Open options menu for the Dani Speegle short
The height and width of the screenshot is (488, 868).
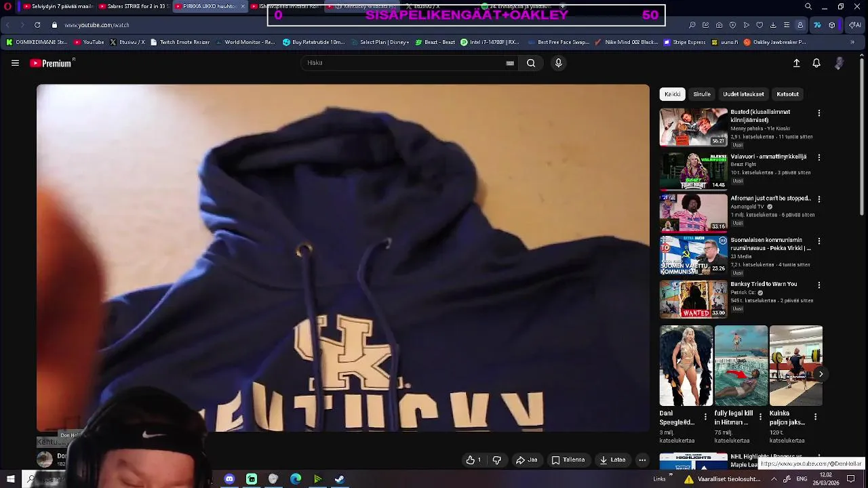(705, 417)
